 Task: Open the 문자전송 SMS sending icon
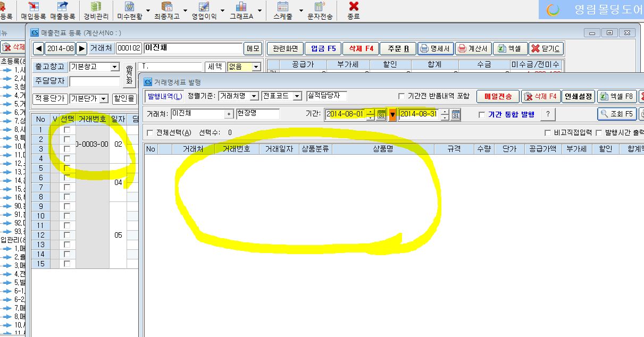pos(320,10)
